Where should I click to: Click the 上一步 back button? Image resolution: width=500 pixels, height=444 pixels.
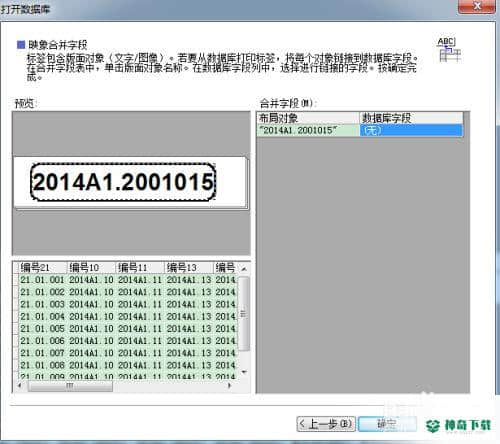tap(326, 424)
